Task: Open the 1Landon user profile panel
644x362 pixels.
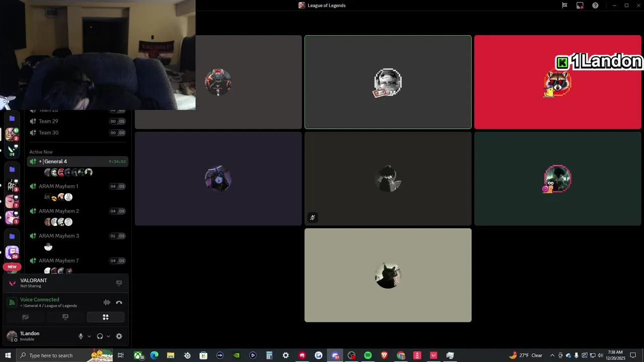Action: [x=30, y=336]
